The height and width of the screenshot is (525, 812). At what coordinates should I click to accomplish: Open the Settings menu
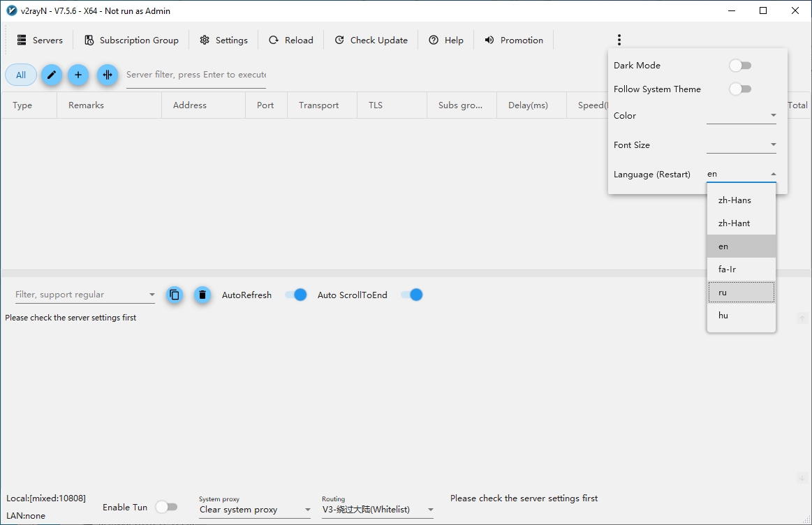[223, 40]
